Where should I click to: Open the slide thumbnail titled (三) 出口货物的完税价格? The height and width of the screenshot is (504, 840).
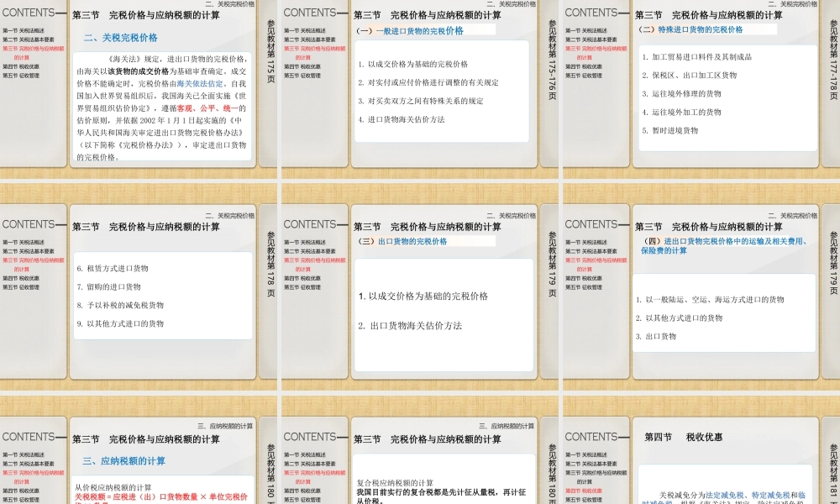pyautogui.click(x=420, y=294)
